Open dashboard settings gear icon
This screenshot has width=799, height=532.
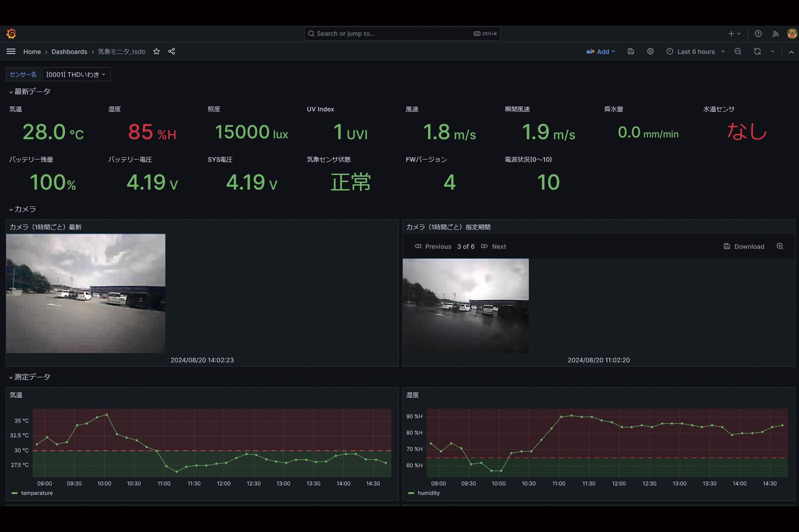point(650,52)
